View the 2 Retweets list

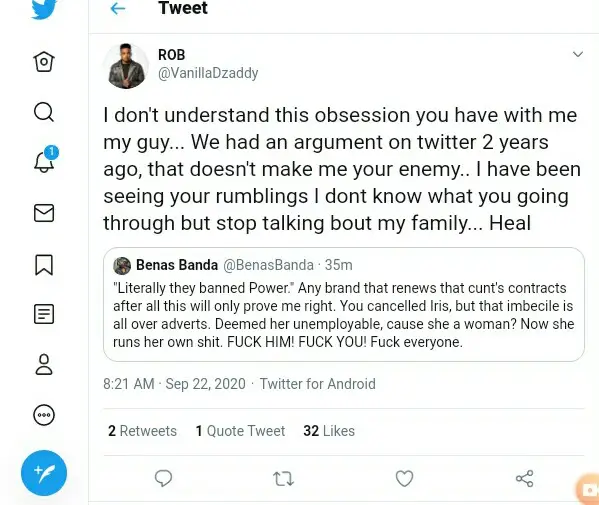[142, 431]
